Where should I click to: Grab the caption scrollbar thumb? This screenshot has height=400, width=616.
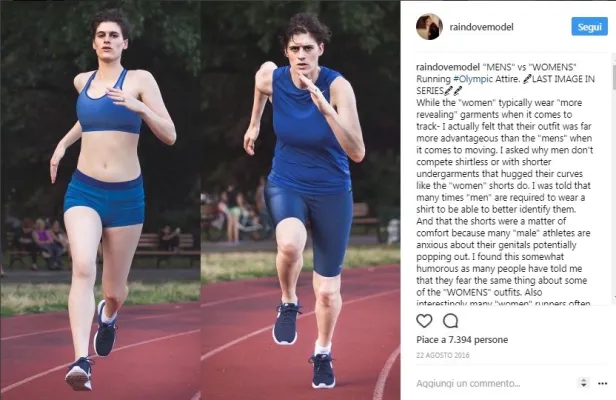point(614,75)
